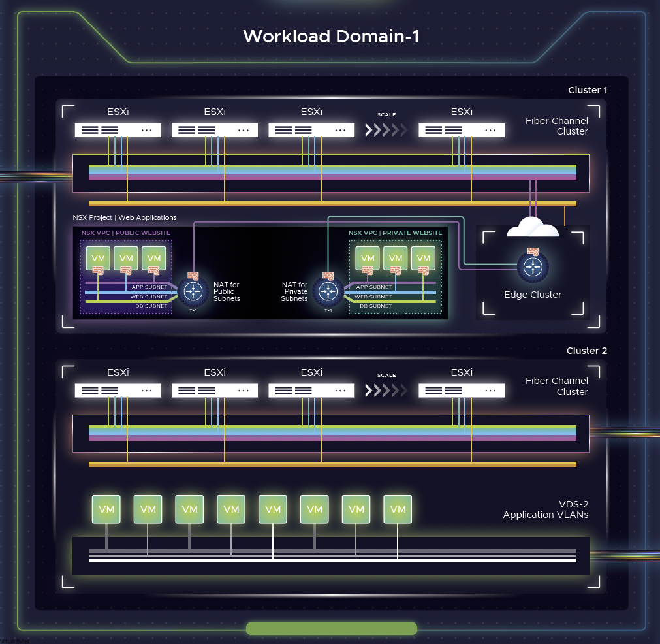Select the third ESXi host in Cluster 1
The width and height of the screenshot is (660, 644).
coord(311,130)
